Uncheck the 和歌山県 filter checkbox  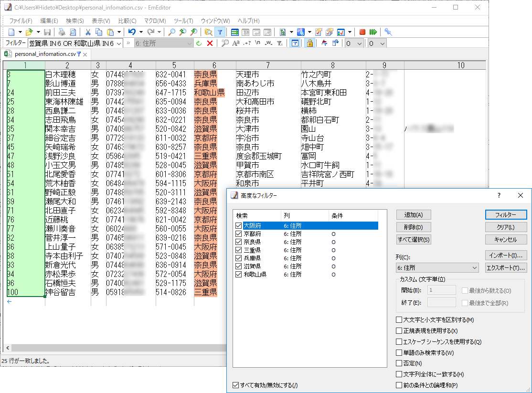click(x=238, y=275)
